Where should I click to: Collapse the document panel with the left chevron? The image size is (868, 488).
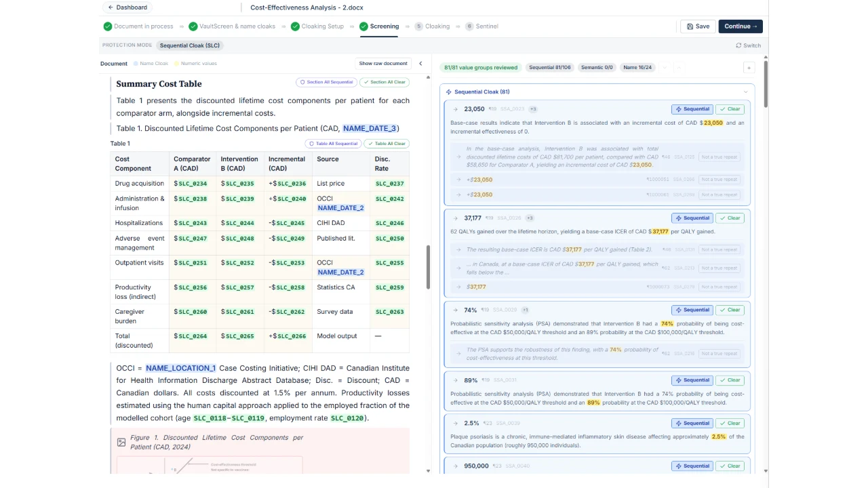pos(420,64)
